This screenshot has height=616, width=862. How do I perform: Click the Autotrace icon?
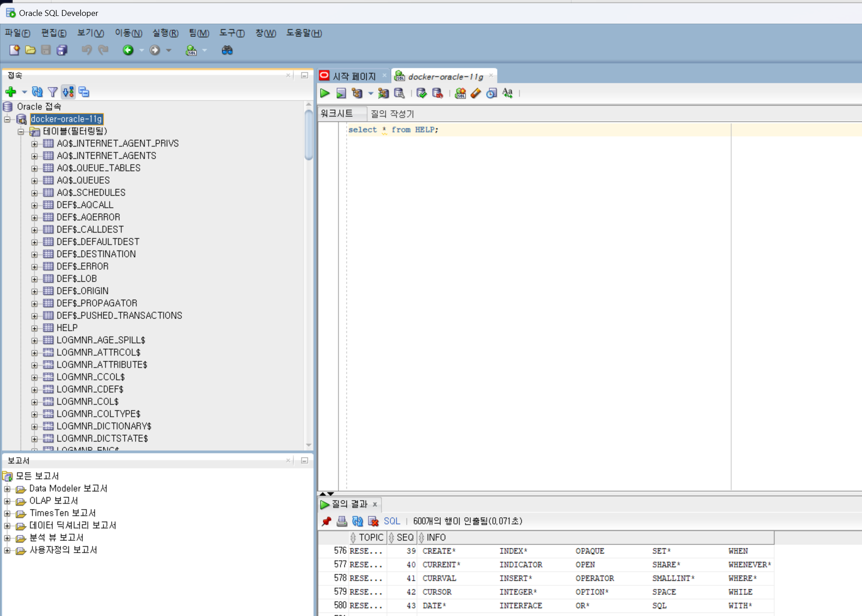tap(383, 93)
